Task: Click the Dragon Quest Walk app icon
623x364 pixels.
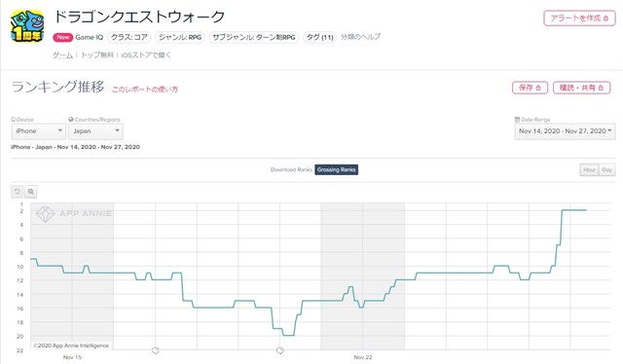Action: coord(27,26)
